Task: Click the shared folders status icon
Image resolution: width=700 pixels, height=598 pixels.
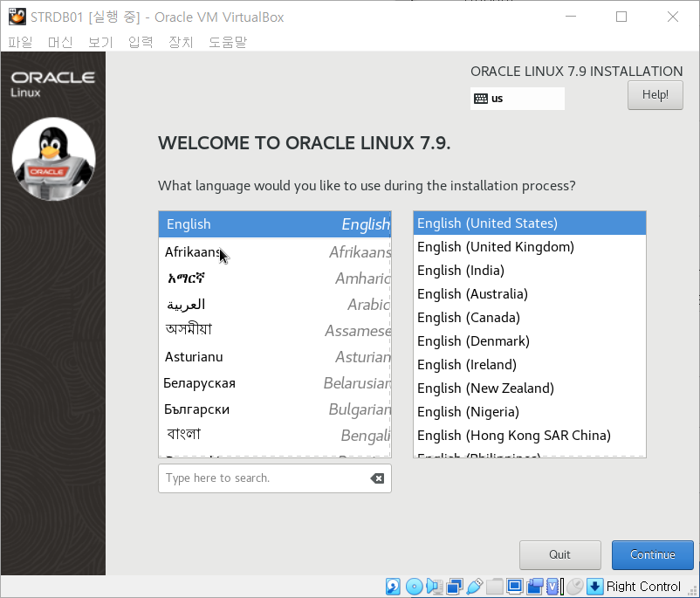Action: click(x=495, y=587)
